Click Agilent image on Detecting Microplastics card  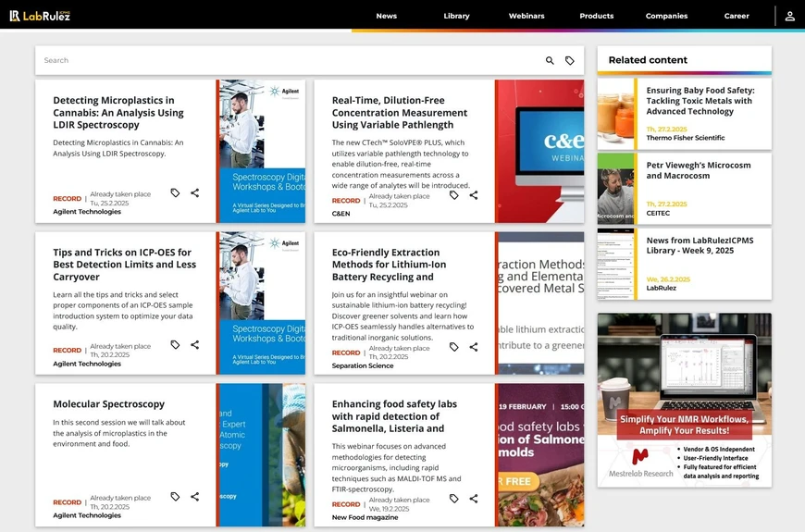[x=262, y=151]
